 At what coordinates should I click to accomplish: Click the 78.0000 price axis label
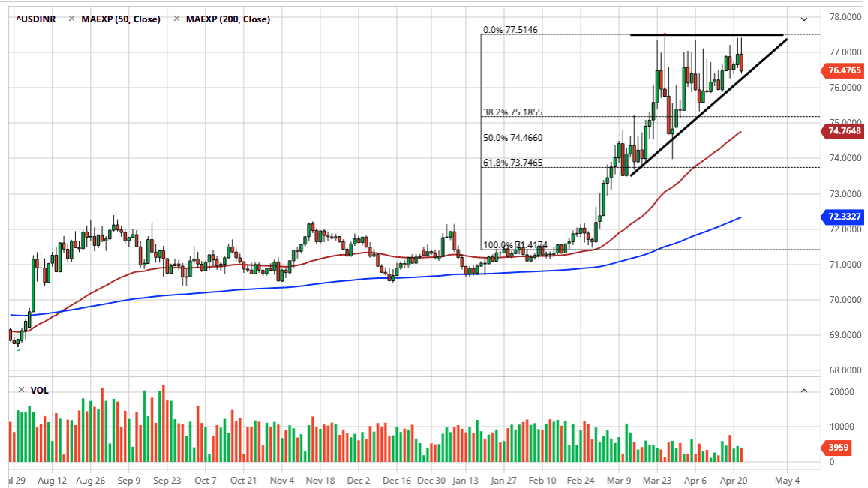pos(845,17)
